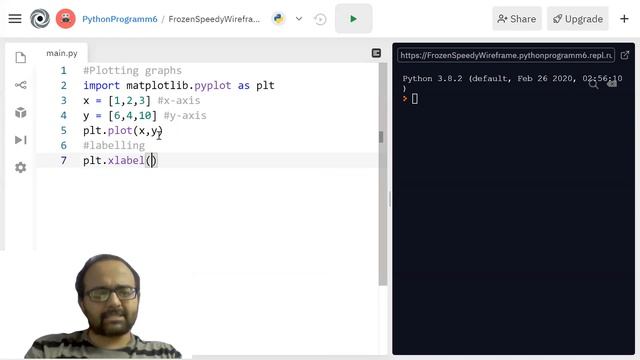Click the Share button
Viewport: 640px width, 360px height.
517,19
